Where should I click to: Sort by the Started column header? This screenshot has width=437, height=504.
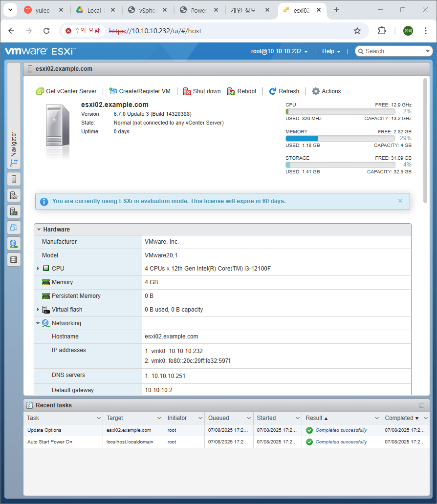point(277,418)
